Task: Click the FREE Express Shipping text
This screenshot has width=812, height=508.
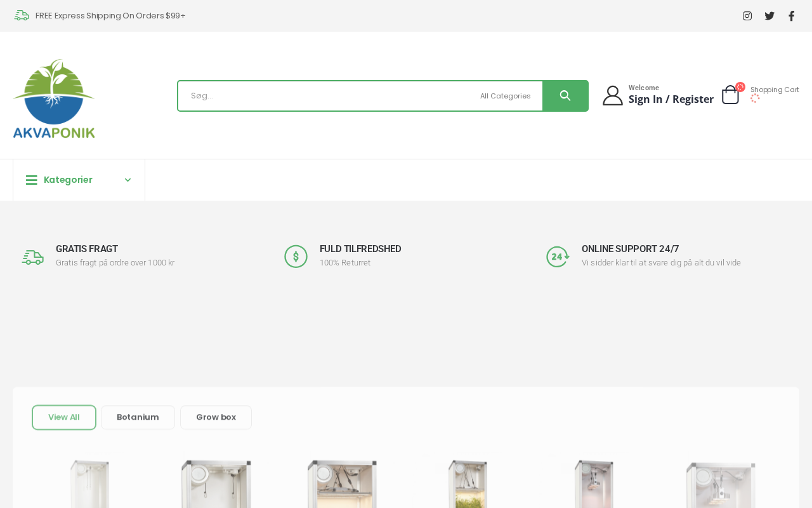Action: [x=110, y=15]
